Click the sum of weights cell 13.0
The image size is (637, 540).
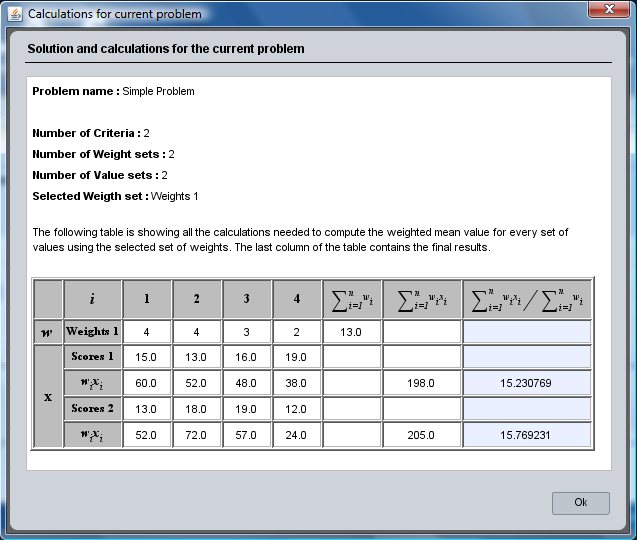pyautogui.click(x=351, y=332)
